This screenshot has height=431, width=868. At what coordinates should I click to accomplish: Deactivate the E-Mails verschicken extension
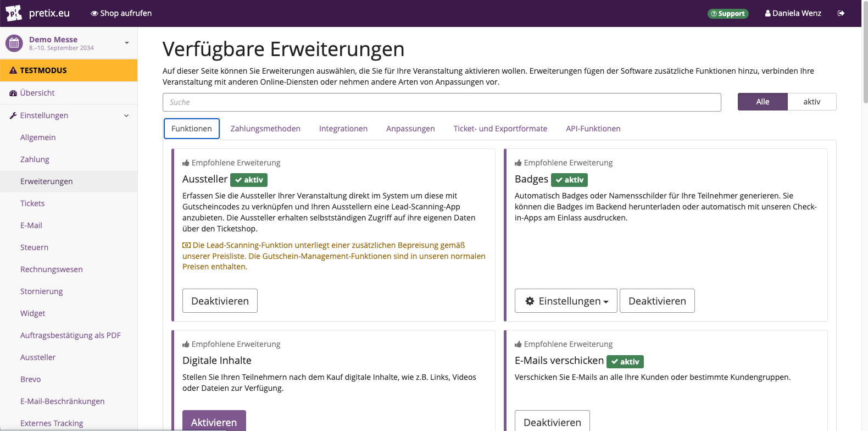[552, 422]
